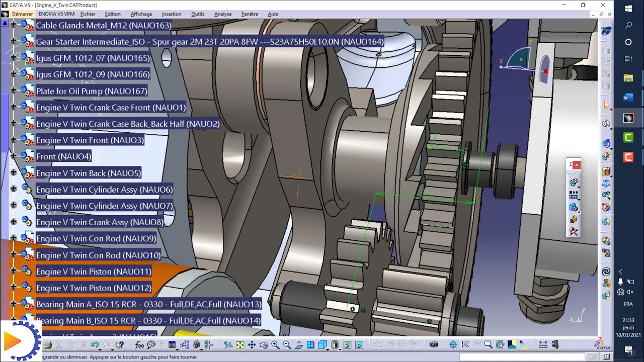Click the Print icon in bottom toolbar
The width and height of the screenshot is (644, 362).
coord(48,345)
